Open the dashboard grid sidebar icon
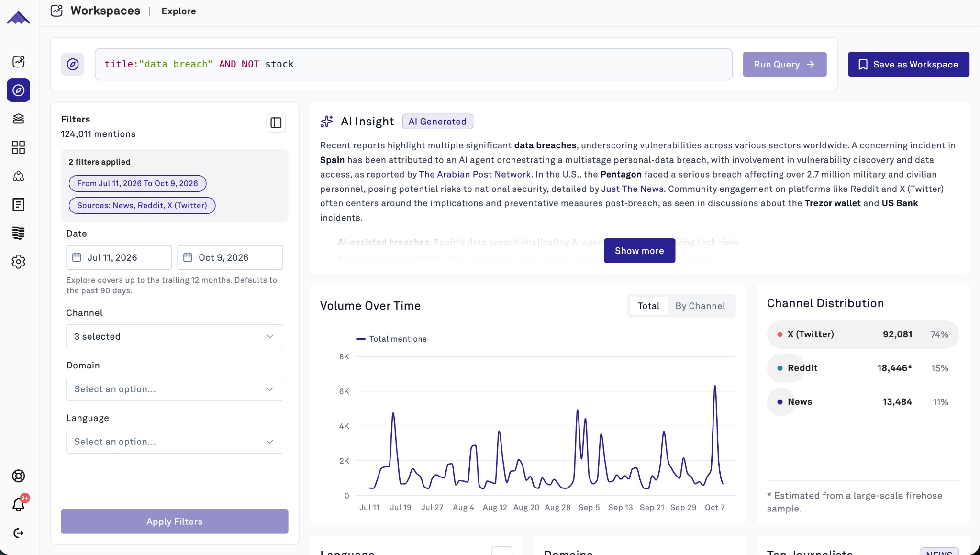This screenshot has height=555, width=980. pyautogui.click(x=18, y=147)
